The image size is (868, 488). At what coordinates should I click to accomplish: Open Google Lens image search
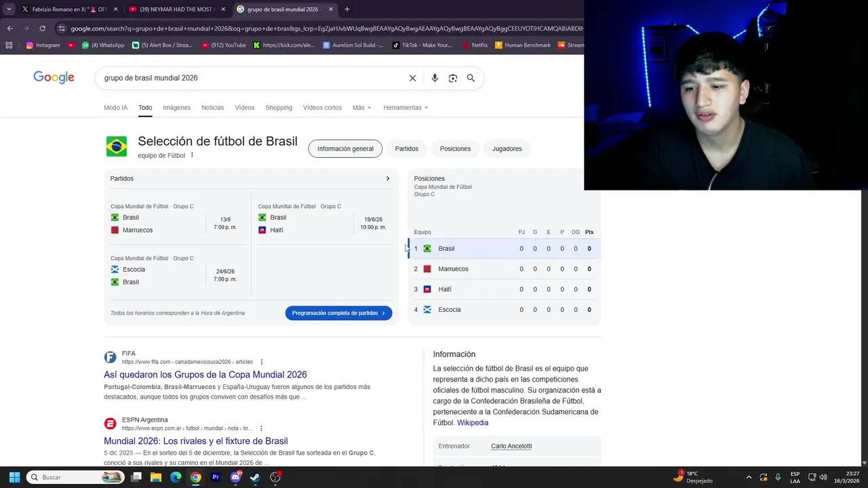point(453,78)
